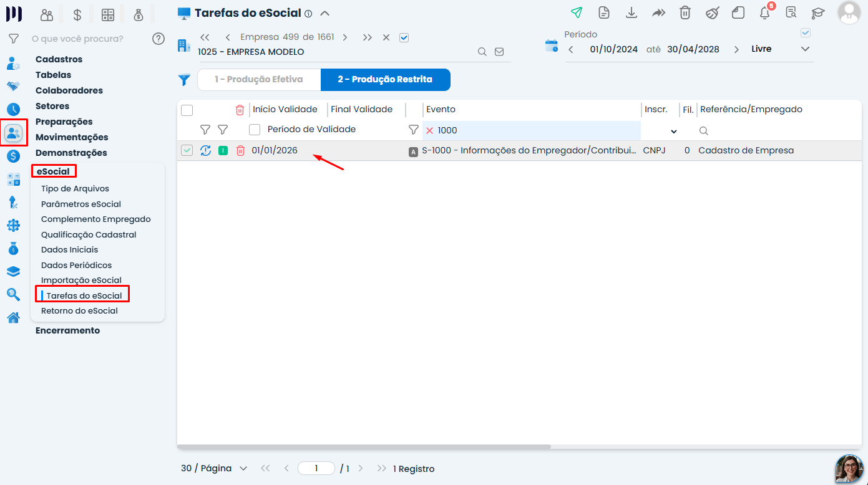The image size is (868, 485).
Task: Click the blue funnel filter icon
Action: pos(184,80)
